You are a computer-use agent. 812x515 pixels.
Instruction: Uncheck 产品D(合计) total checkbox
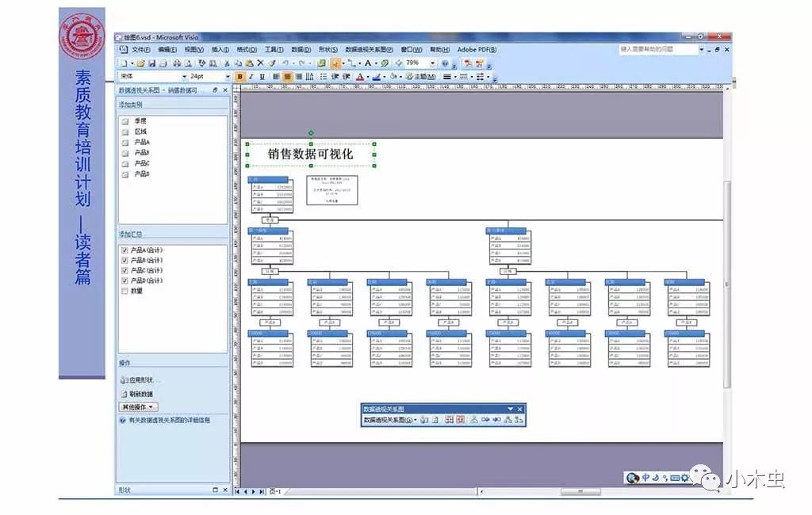124,280
